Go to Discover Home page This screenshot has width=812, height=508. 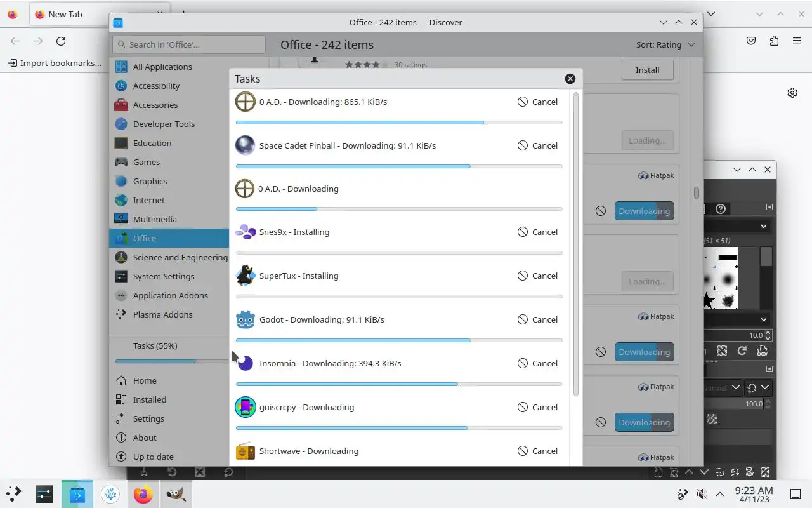pyautogui.click(x=169, y=380)
